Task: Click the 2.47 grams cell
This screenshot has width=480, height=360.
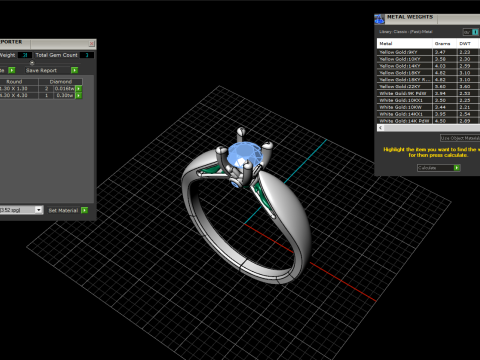Action: coord(445,52)
